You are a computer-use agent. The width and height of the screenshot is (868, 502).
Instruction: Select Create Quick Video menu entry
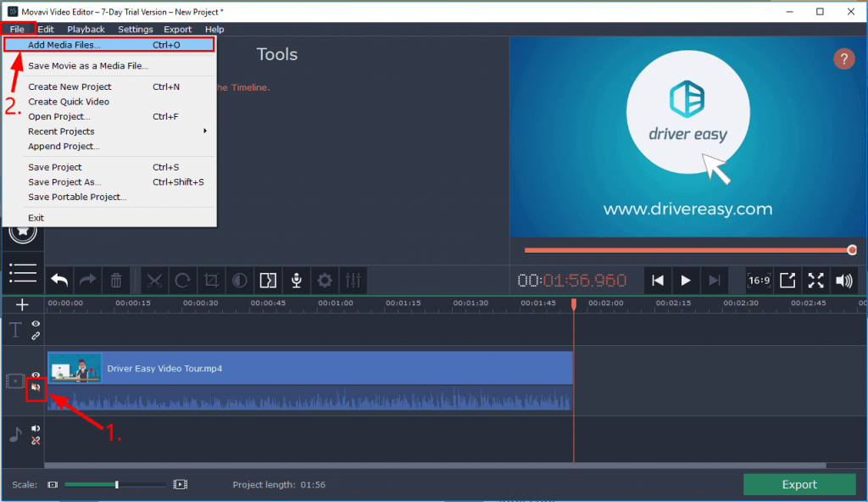pyautogui.click(x=109, y=102)
